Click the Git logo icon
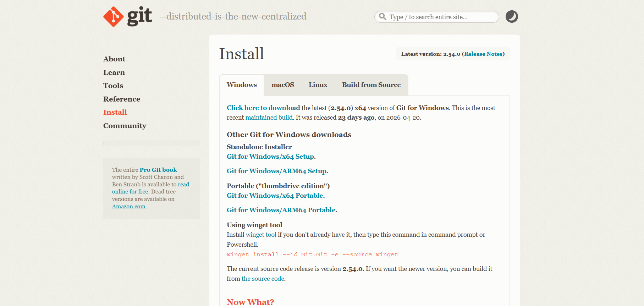Screen dimensions: 644x306 click(128, 16)
